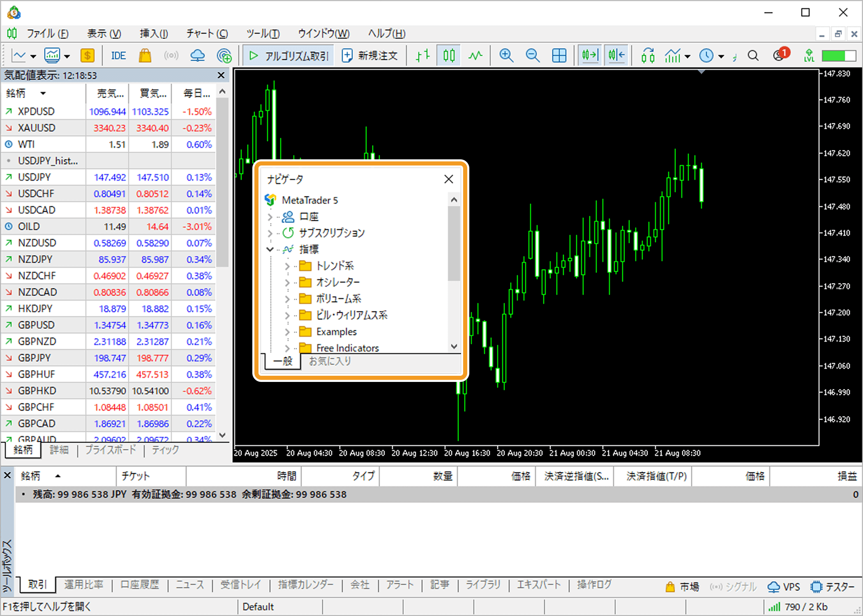The height and width of the screenshot is (616, 863).
Task: Open the チャート menu
Action: 207,34
